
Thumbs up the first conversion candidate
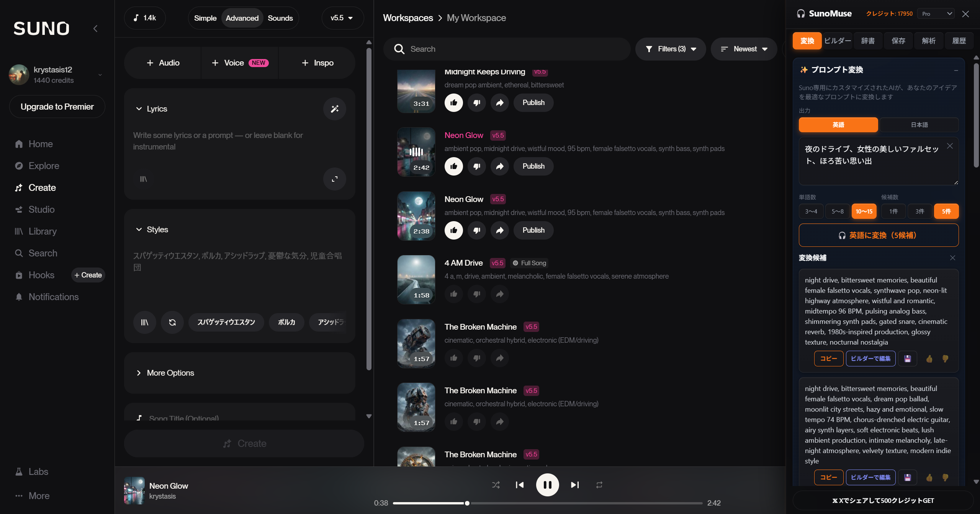[929, 359]
